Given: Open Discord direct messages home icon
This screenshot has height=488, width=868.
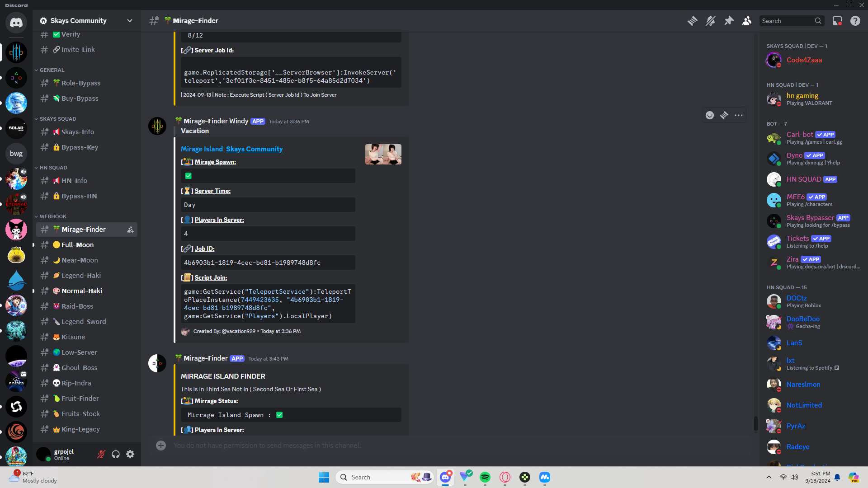Looking at the screenshot, I should (x=16, y=22).
